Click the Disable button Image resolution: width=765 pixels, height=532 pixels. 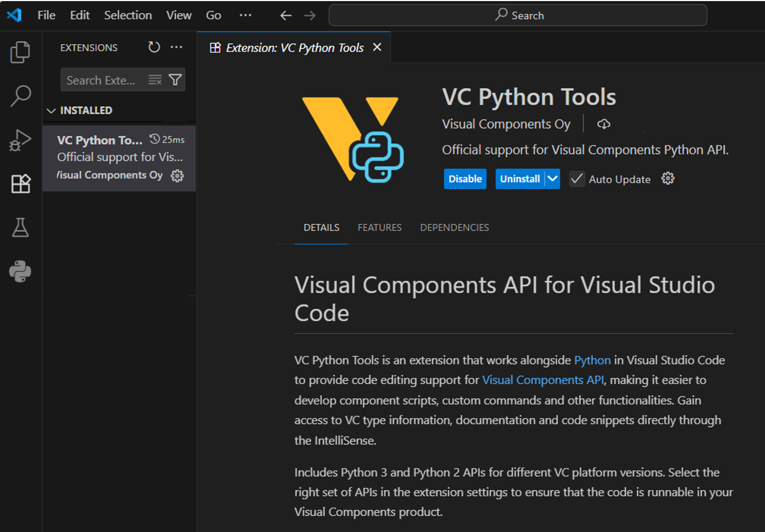[465, 179]
